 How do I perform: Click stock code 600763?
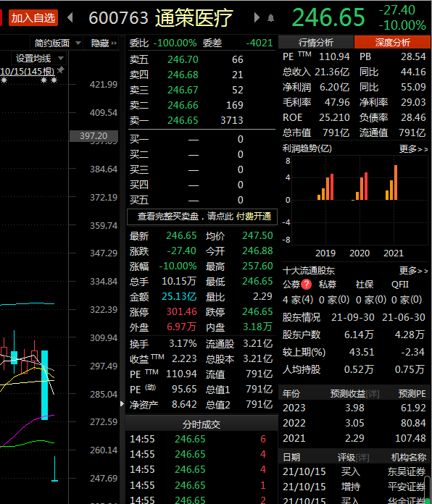(118, 17)
